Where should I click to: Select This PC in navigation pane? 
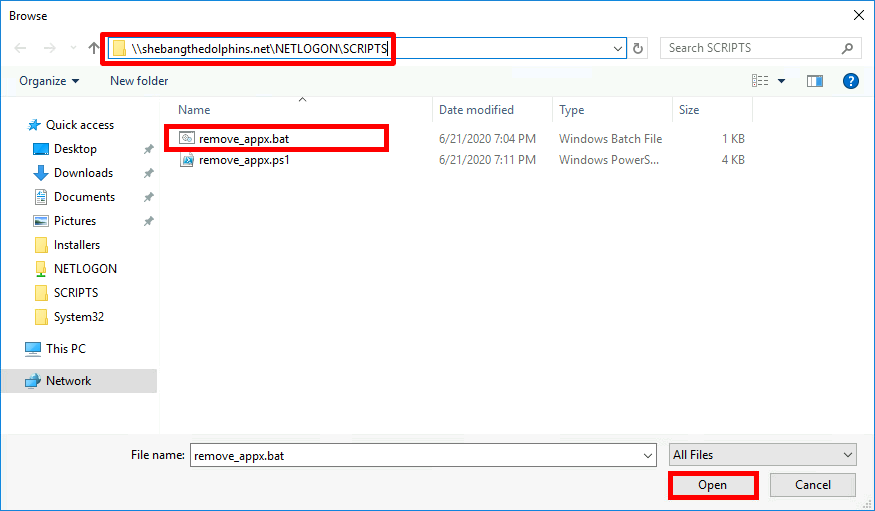pyautogui.click(x=66, y=349)
